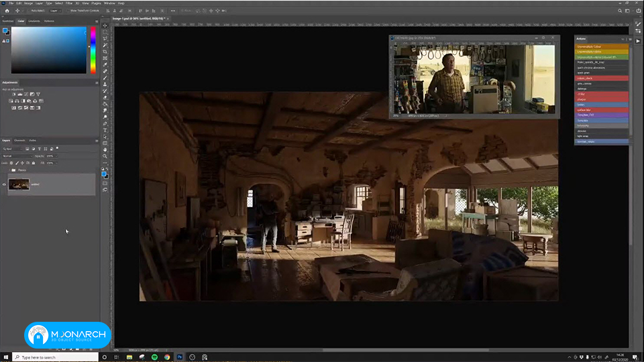This screenshot has height=362, width=644.
Task: Switch to the Swatches tab
Action: (x=8, y=21)
